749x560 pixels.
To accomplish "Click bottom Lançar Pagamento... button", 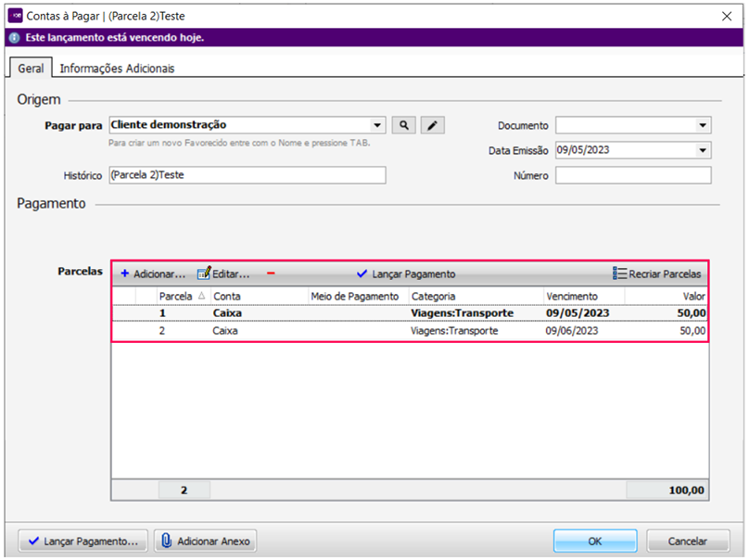I will point(83,541).
